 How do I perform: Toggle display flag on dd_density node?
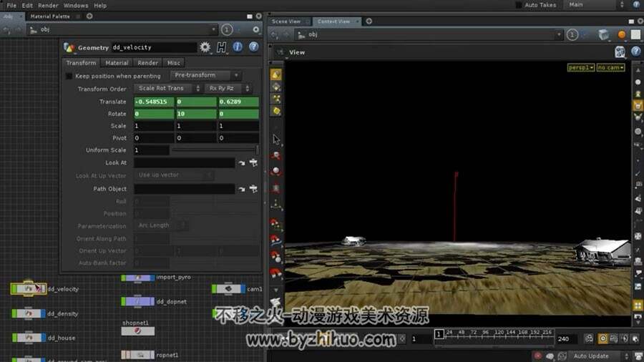[43, 313]
